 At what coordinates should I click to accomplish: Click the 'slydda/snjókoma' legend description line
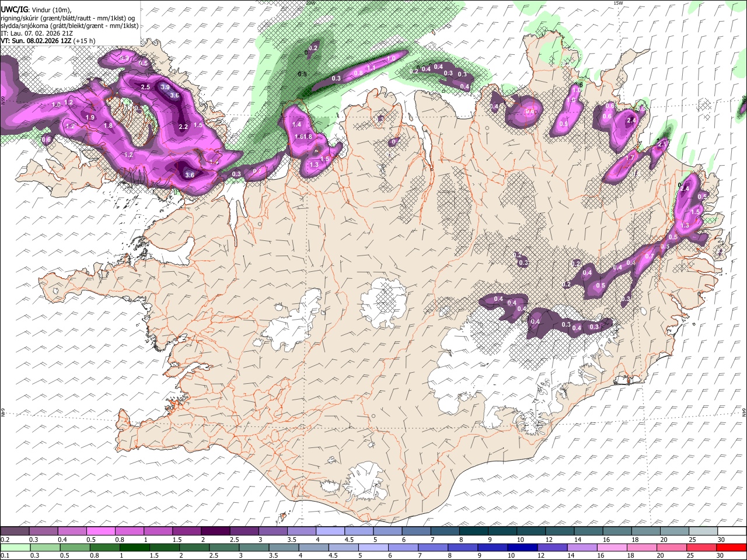click(69, 26)
